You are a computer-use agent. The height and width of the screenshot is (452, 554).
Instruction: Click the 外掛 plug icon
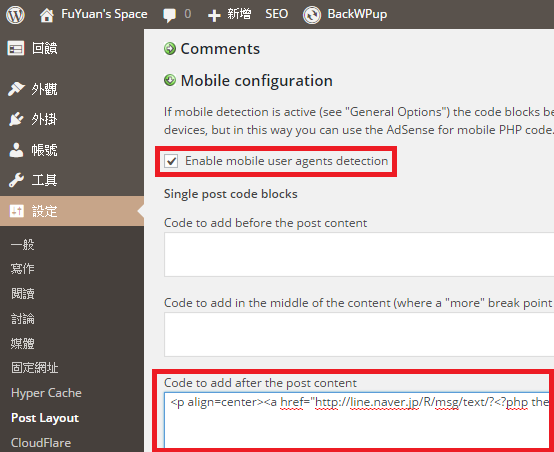tap(16, 119)
